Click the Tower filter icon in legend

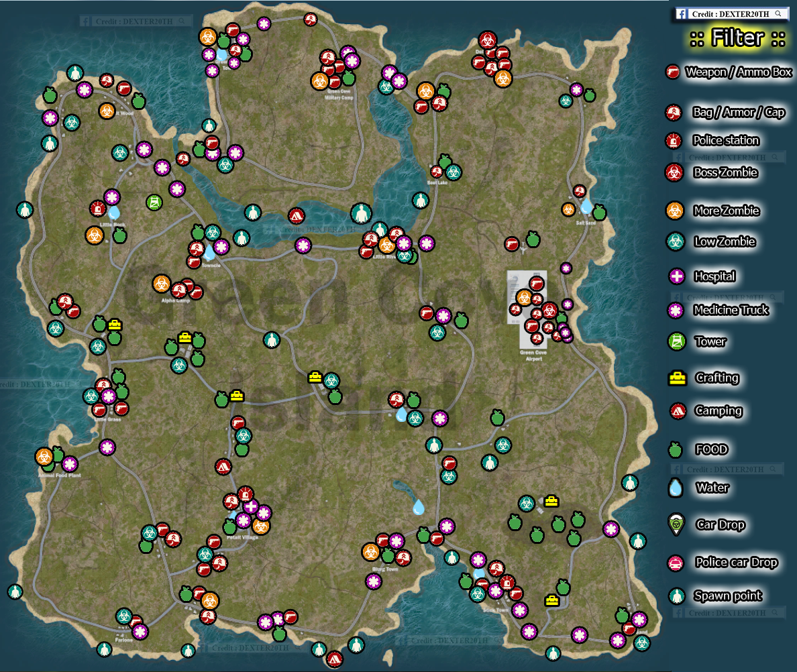pyautogui.click(x=676, y=341)
